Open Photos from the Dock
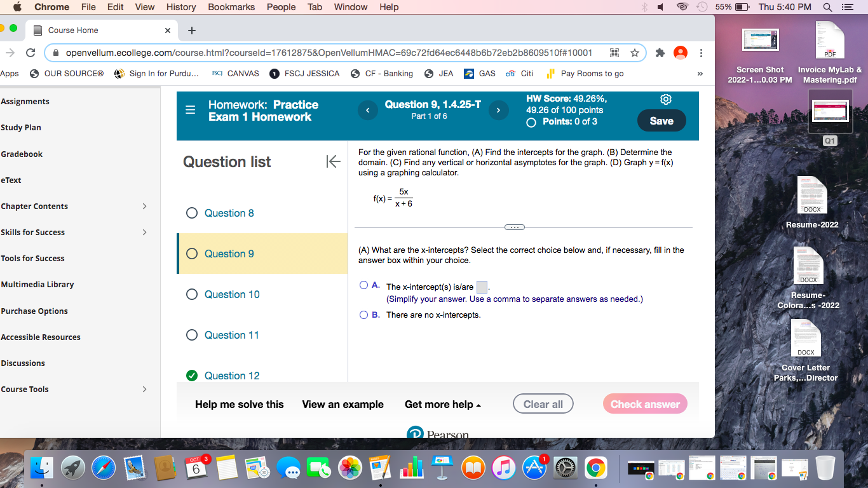This screenshot has width=868, height=488. [350, 468]
